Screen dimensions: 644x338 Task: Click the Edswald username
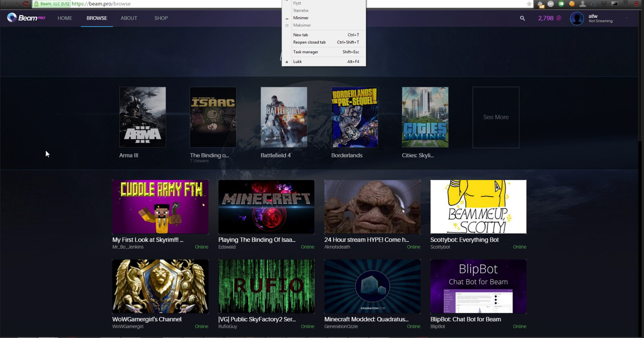pyautogui.click(x=228, y=247)
